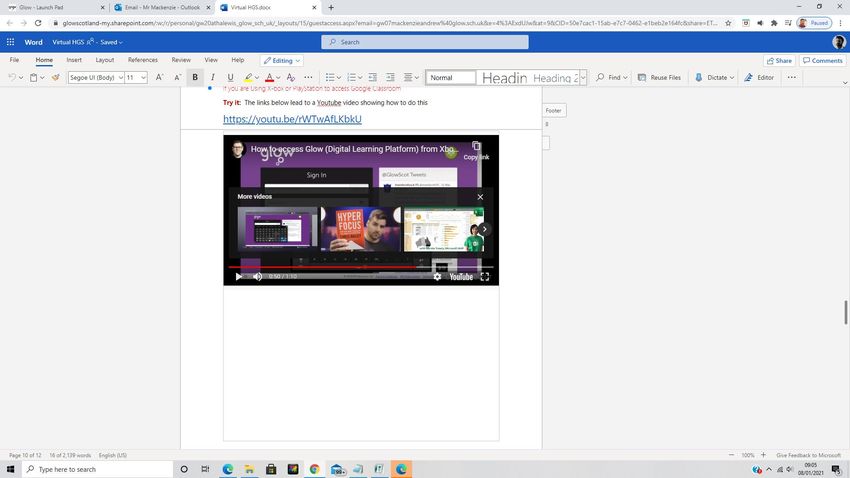Open the File menu

coord(15,60)
